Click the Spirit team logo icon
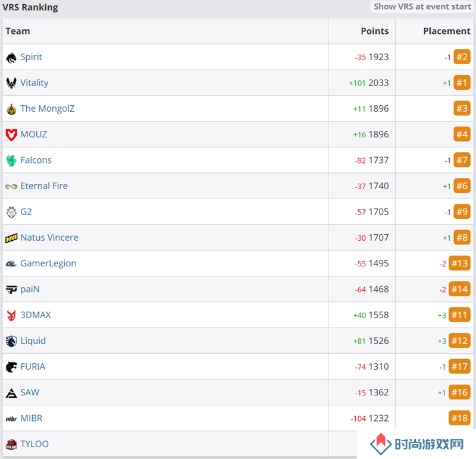The image size is (476, 459). pos(11,57)
